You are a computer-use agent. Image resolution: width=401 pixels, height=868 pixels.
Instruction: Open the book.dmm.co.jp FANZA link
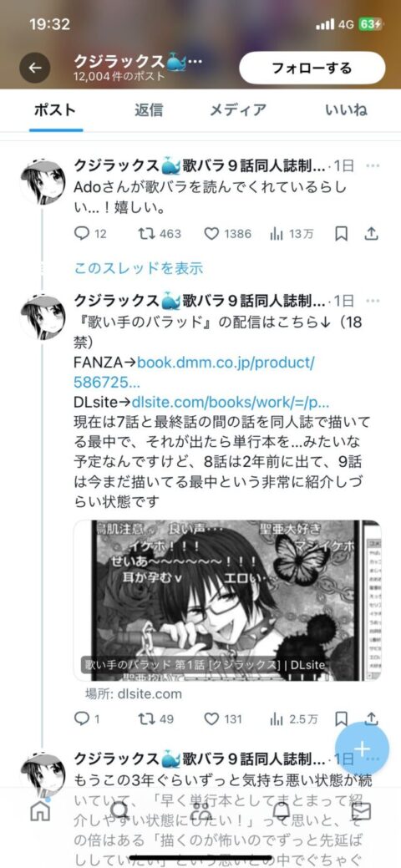click(194, 372)
